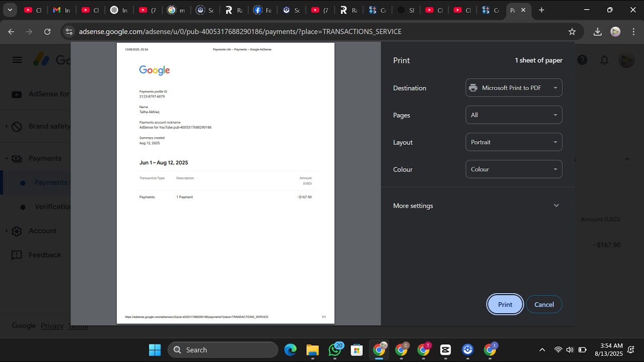Go back to the previous page
This screenshot has width=644, height=362.
pos(11,32)
